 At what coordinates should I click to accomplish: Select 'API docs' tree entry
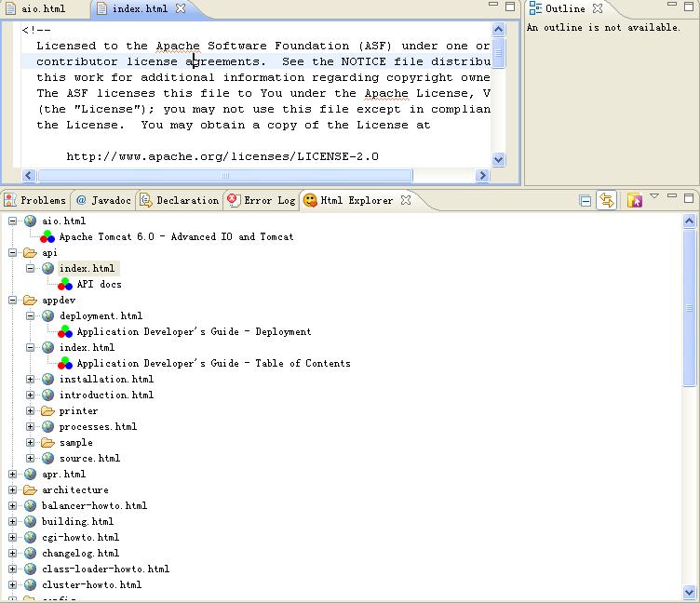click(99, 284)
